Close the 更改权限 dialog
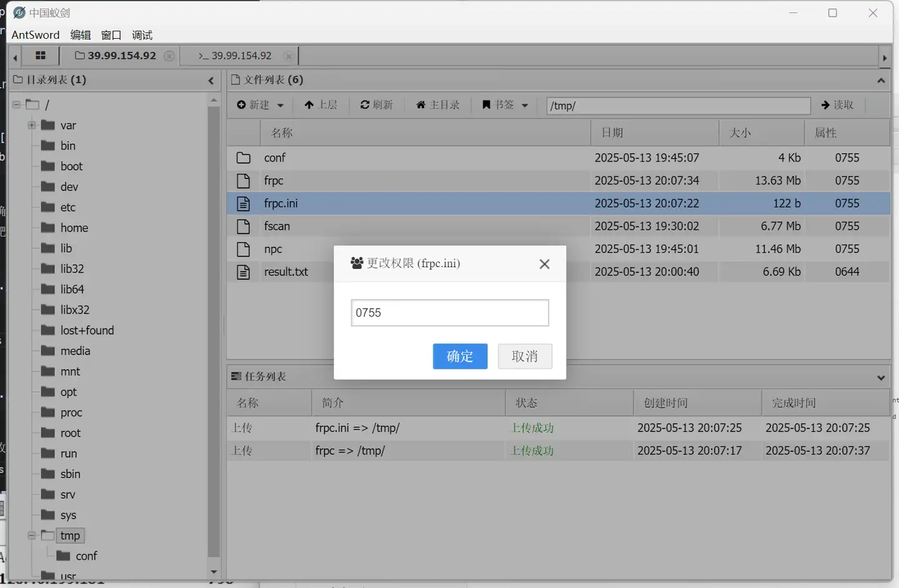Screen dimensions: 899x588 [544, 264]
